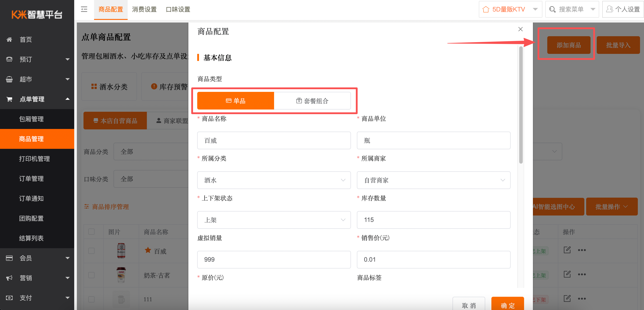
Task: Tick the checkbox for the 百威 row
Action: click(x=91, y=251)
